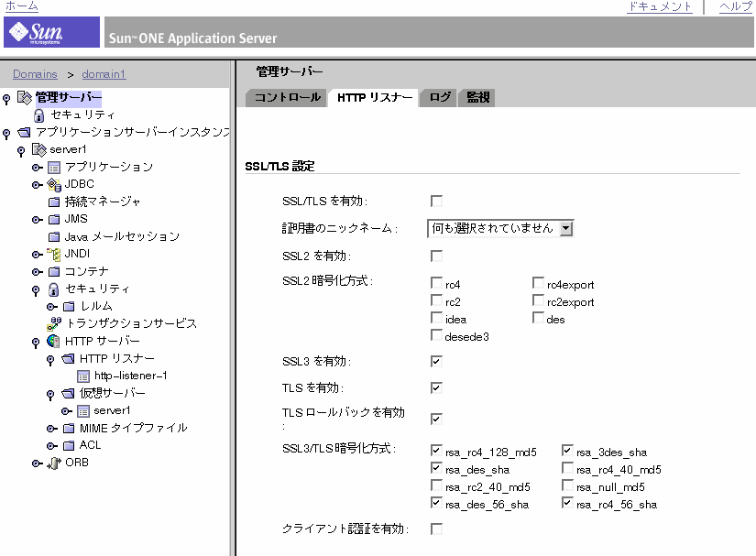This screenshot has width=756, height=556.
Task: Click the JNDI tree icon
Action: pyautogui.click(x=53, y=255)
